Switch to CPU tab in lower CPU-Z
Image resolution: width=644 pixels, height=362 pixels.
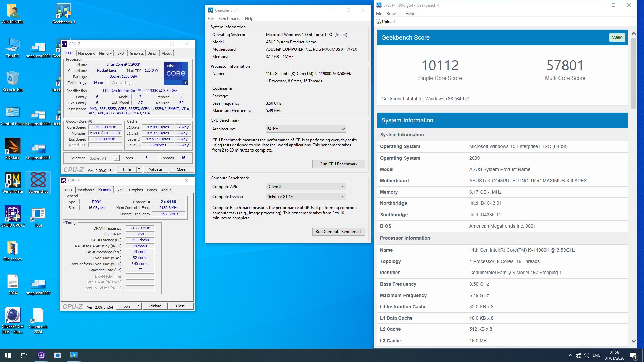click(69, 190)
